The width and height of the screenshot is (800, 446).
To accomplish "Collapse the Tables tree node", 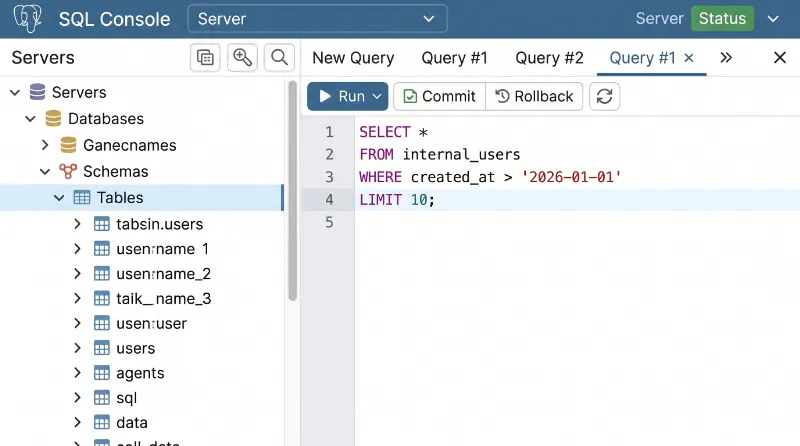I will 59,197.
